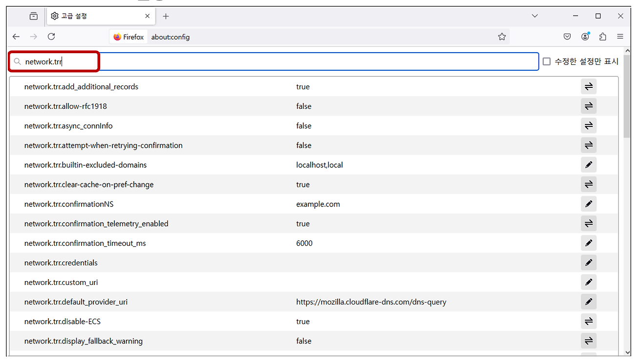The height and width of the screenshot is (364, 643).
Task: Open a new tab with plus button
Action: click(x=166, y=16)
